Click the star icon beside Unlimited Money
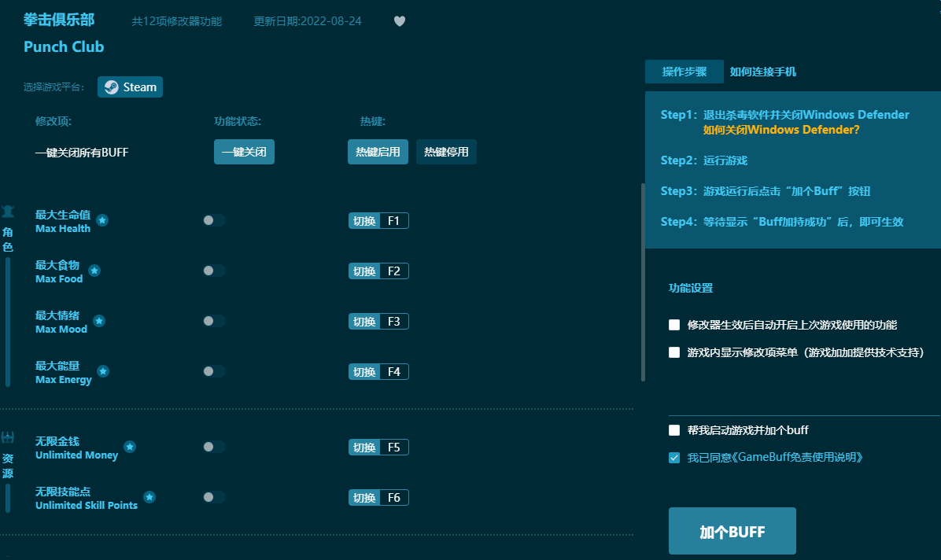941x560 pixels. pyautogui.click(x=130, y=447)
